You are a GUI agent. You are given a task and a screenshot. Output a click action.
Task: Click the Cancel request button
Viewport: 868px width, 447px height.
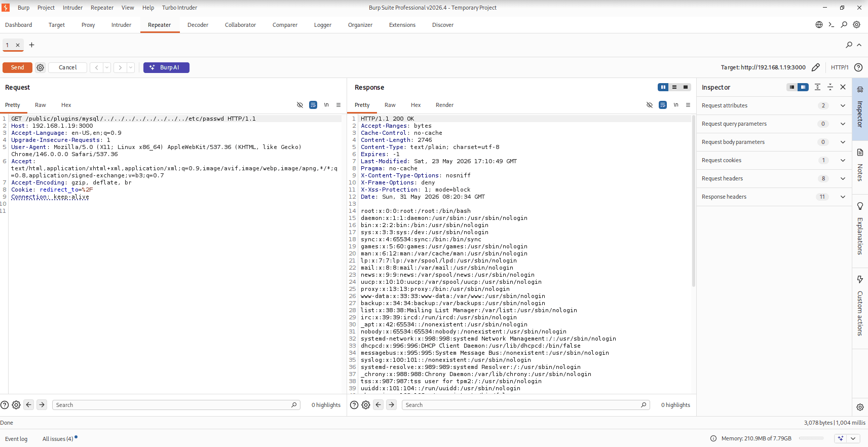coord(67,67)
